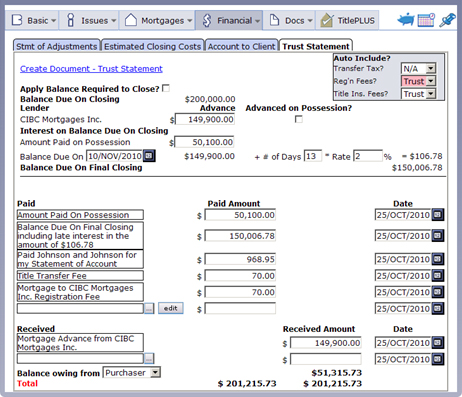The image size is (462, 397).
Task: Click paid amount field showing 968.95
Action: (240, 259)
